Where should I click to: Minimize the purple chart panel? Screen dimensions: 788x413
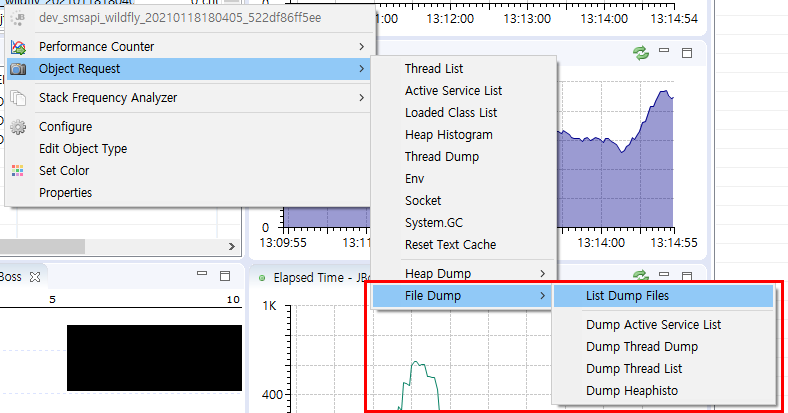(664, 50)
